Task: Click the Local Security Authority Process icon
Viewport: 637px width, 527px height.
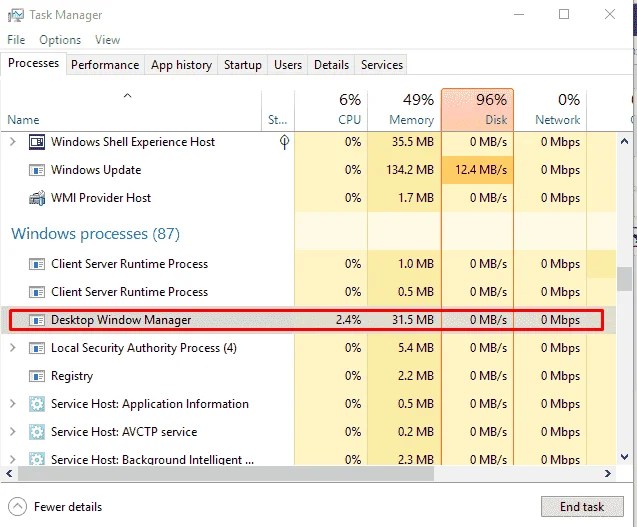Action: (x=37, y=348)
